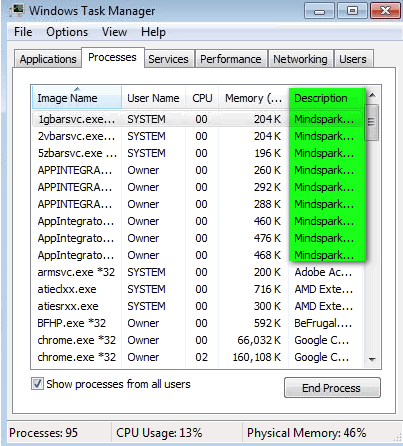The image size is (403, 446).
Task: Select the BFHP.exe *32 process row
Action: [197, 323]
